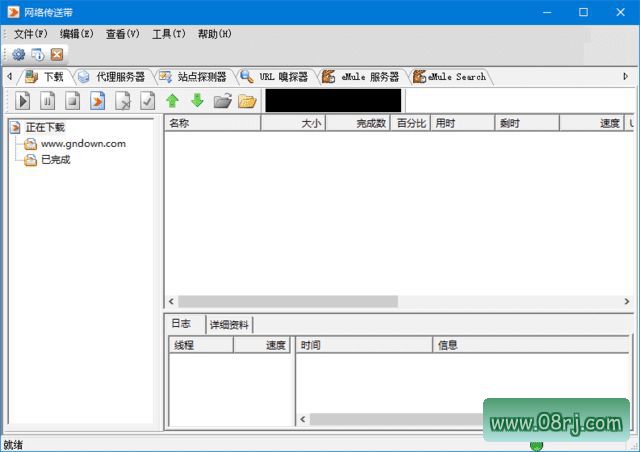
Task: Open the 帮助(H) menu
Action: (x=215, y=34)
